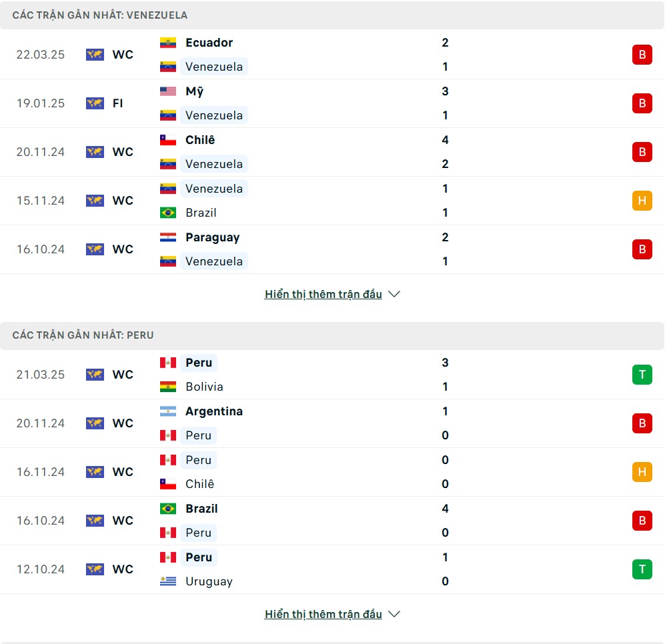
Task: Click the orange H badge for Venezuela vs Brazil
Action: point(642,201)
